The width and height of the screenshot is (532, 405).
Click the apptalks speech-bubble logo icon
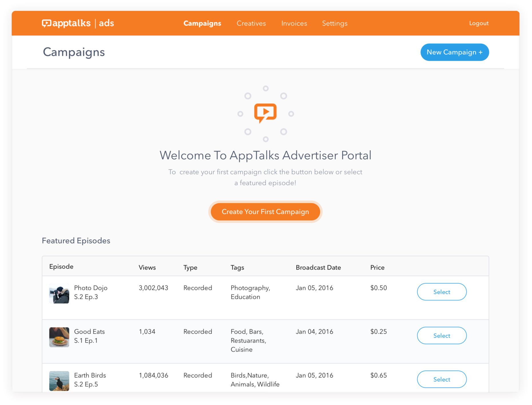tap(46, 23)
